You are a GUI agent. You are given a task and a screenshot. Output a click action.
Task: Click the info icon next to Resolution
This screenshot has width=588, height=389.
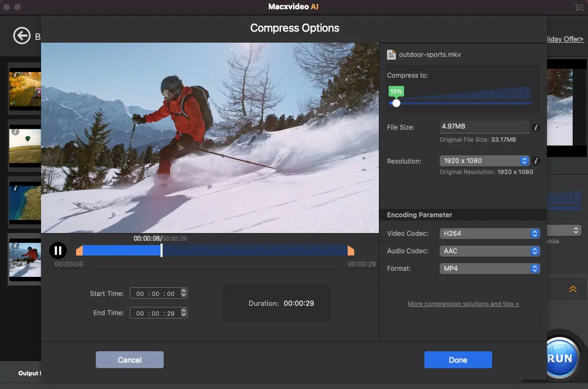click(536, 161)
